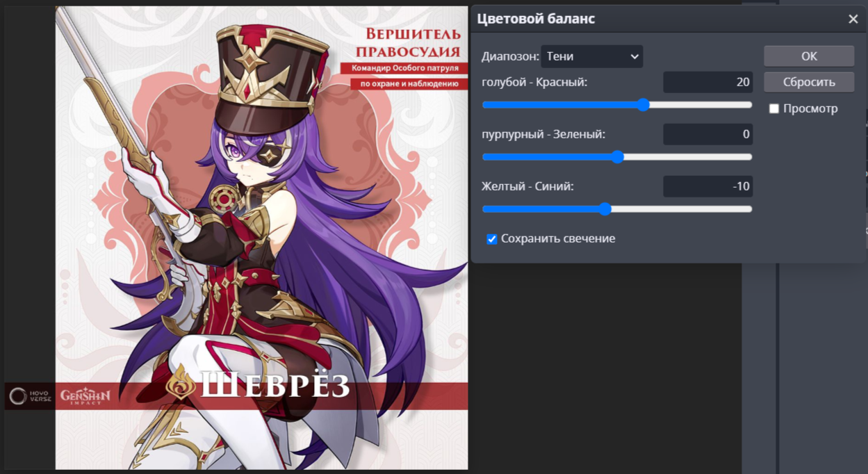This screenshot has height=474, width=868.
Task: Click the Желтый - Синий slider
Action: click(x=617, y=209)
